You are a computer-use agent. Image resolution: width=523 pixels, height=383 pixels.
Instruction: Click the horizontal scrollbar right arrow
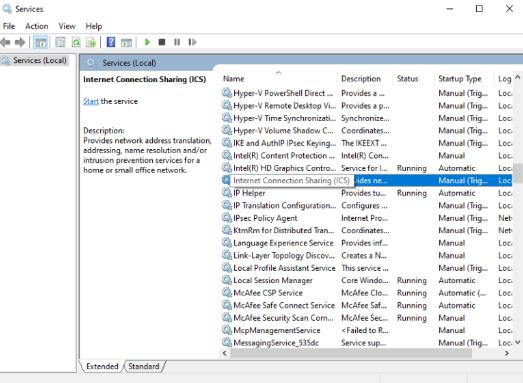pos(507,353)
